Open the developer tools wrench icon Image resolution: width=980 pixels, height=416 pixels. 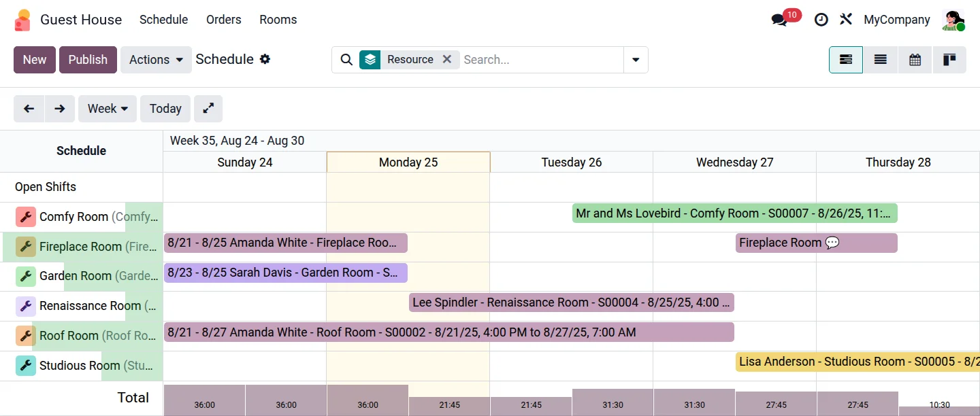point(846,20)
